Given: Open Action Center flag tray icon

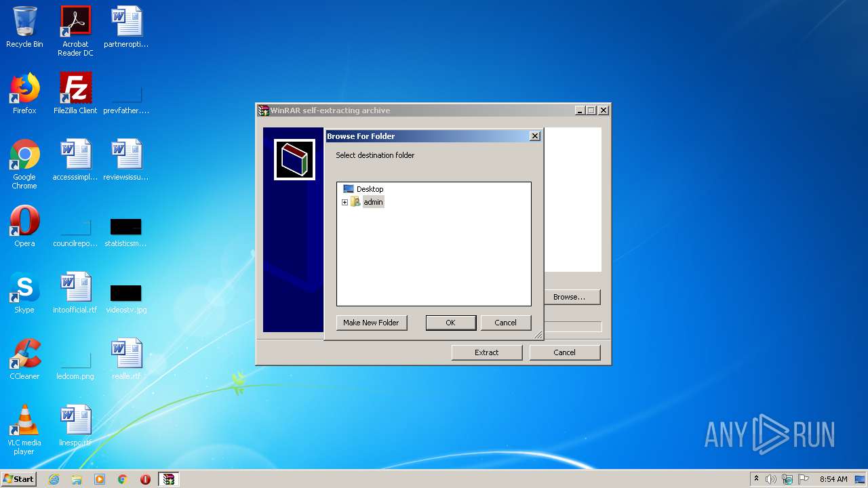Looking at the screenshot, I should [x=804, y=479].
